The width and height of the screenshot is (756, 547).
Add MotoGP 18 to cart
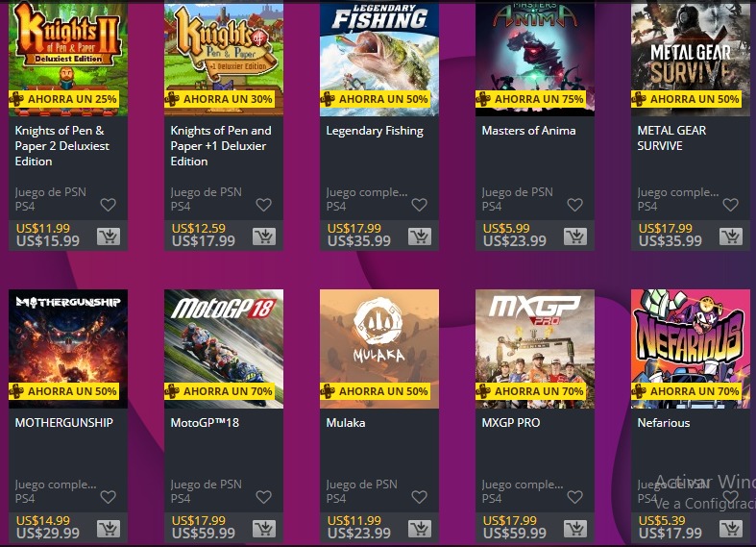pos(264,529)
